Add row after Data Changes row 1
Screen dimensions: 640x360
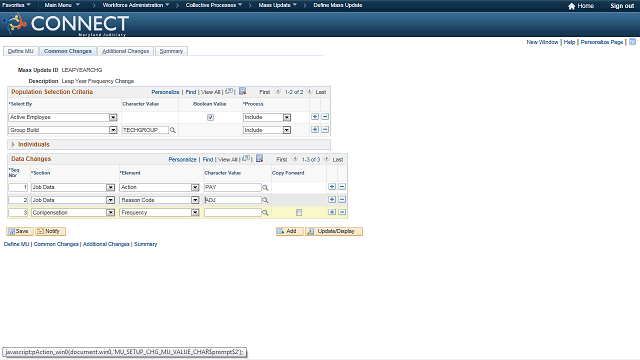pos(332,187)
